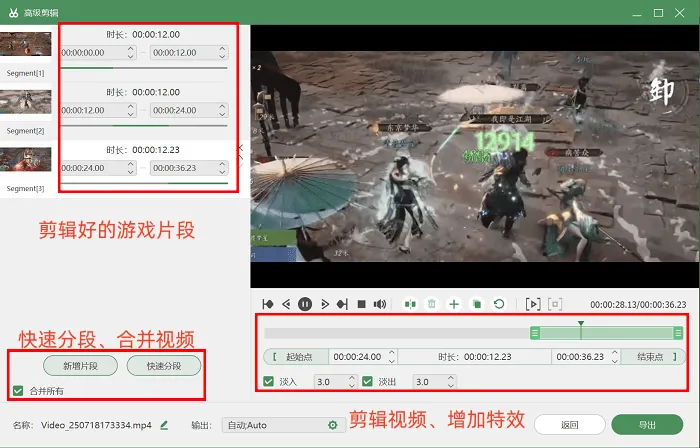Increase the fade-in duration value
Viewport: 700px width, 448px height.
pos(352,378)
